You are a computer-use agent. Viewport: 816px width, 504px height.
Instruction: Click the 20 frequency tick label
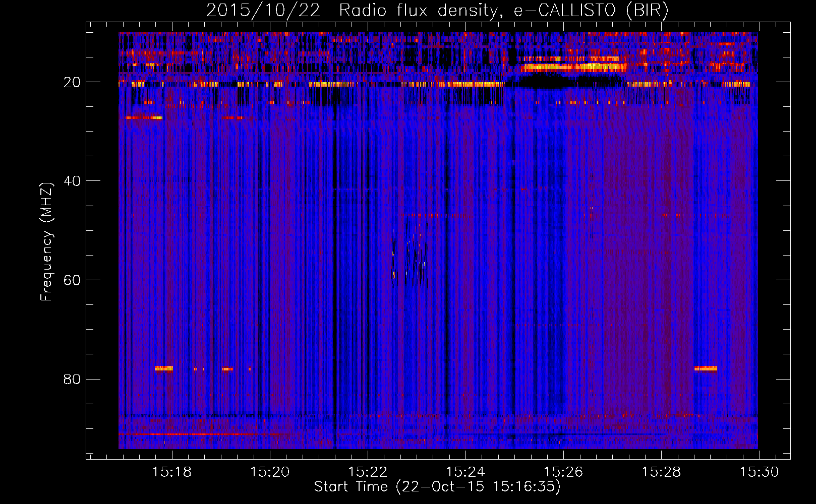click(x=72, y=82)
